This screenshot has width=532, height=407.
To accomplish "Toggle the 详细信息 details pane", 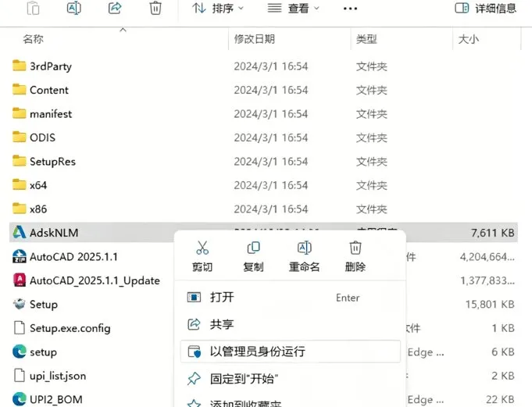I will (x=485, y=8).
